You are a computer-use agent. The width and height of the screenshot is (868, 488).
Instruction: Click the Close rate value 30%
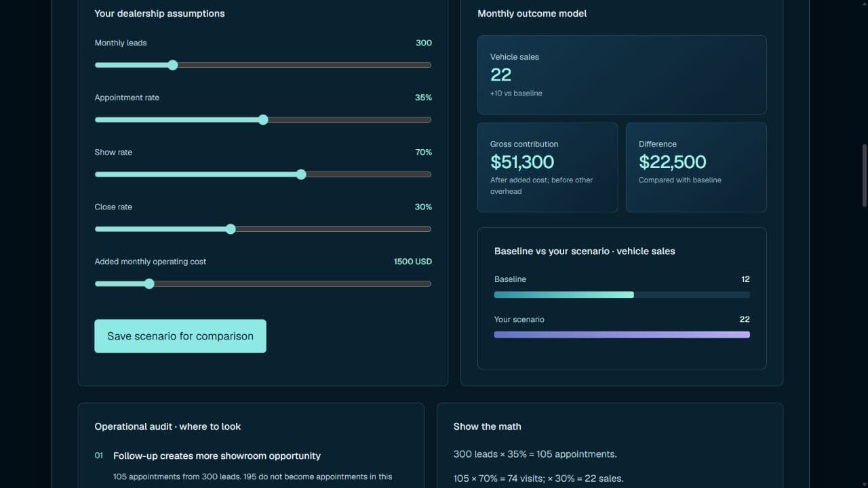click(x=423, y=207)
